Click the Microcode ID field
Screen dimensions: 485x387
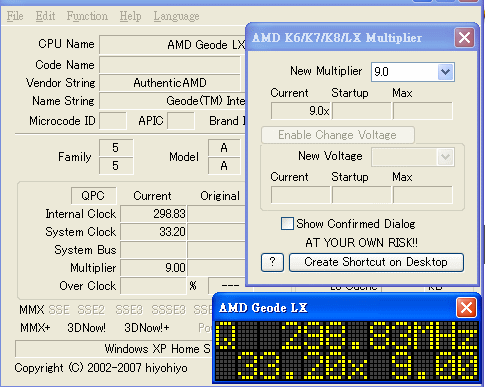(x=113, y=121)
